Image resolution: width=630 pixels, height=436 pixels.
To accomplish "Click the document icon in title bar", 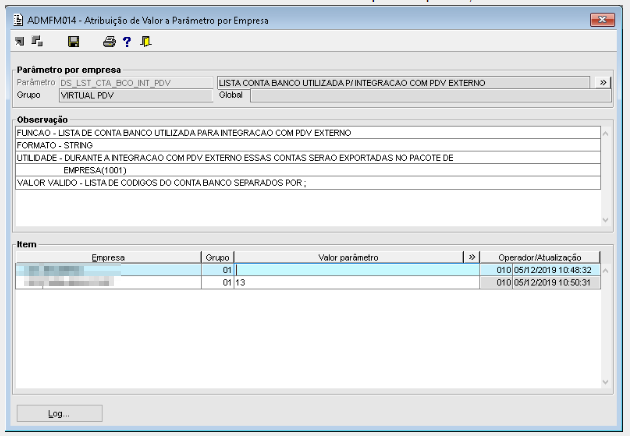I will pos(18,20).
